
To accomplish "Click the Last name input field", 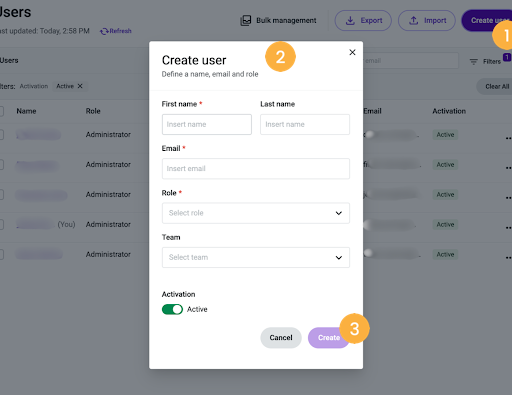I will point(305,124).
